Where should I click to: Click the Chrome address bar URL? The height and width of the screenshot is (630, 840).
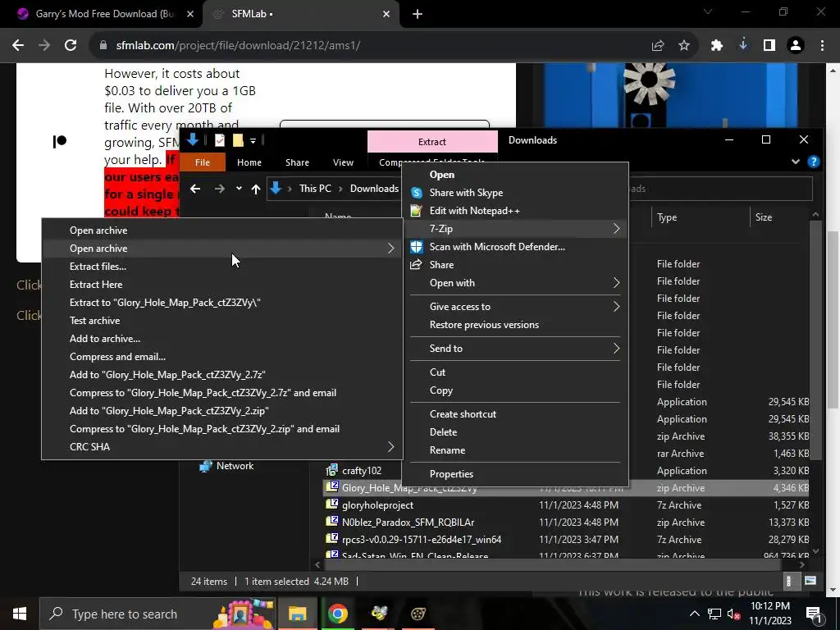click(x=238, y=46)
